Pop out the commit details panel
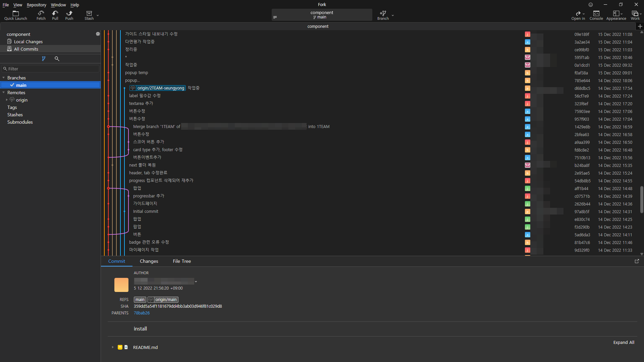This screenshot has height=362, width=644. (637, 261)
